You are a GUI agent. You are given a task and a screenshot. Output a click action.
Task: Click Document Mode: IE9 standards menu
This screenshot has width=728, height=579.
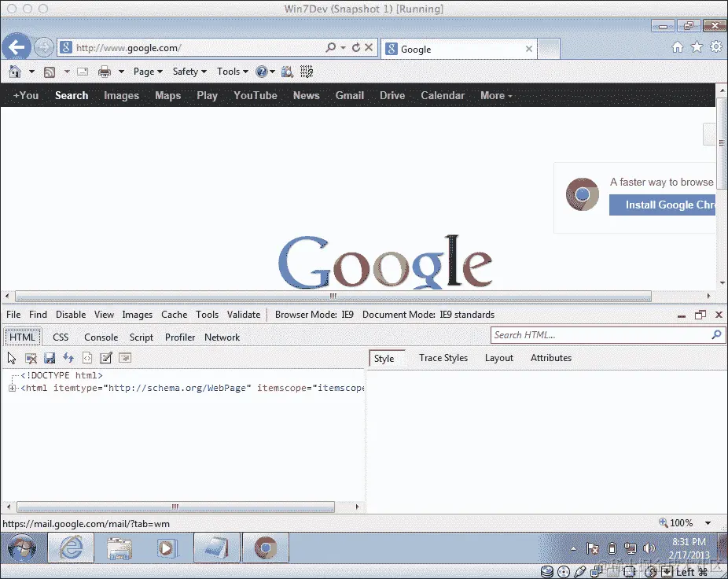[428, 315]
